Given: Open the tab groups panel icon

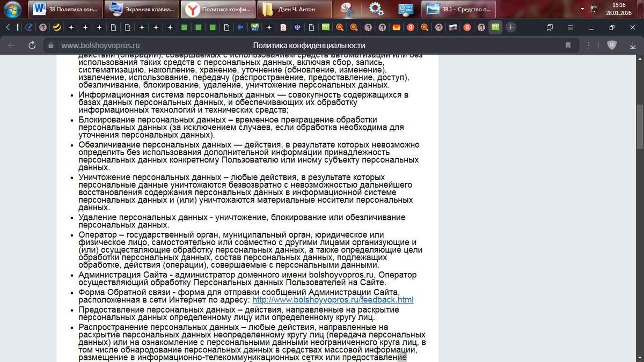Looking at the screenshot, I should (x=550, y=27).
